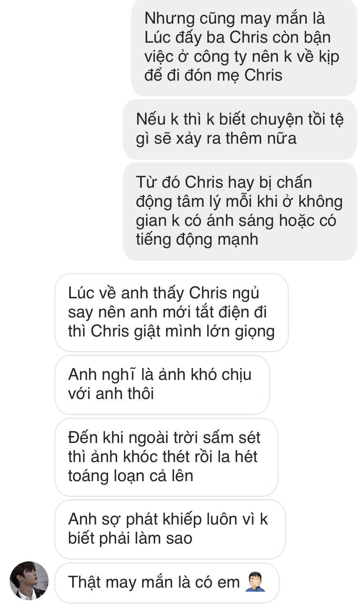
Task: Click the text line 'để đi đón mẹ Chris'
Action: 213,75
